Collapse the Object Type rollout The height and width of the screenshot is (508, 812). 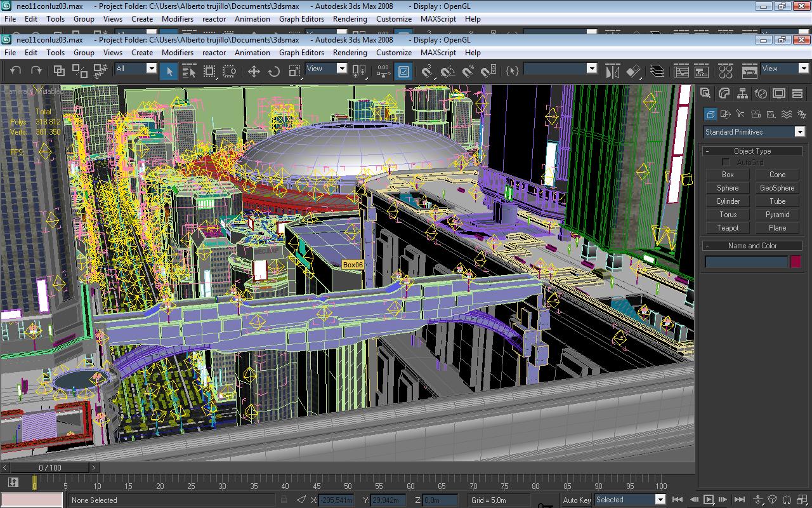click(752, 151)
